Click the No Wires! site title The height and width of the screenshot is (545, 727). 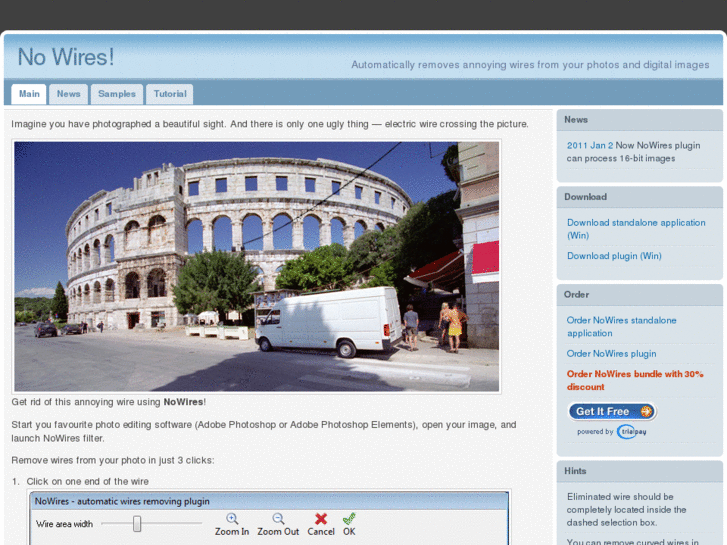tap(65, 58)
